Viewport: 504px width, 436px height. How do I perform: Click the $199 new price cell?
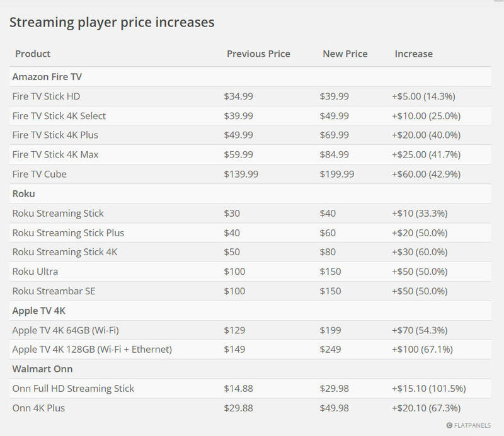[330, 331]
